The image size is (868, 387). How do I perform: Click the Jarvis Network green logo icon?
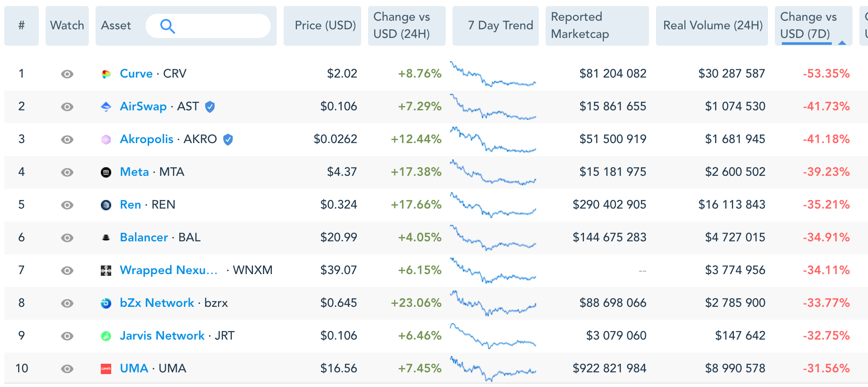[x=106, y=336]
